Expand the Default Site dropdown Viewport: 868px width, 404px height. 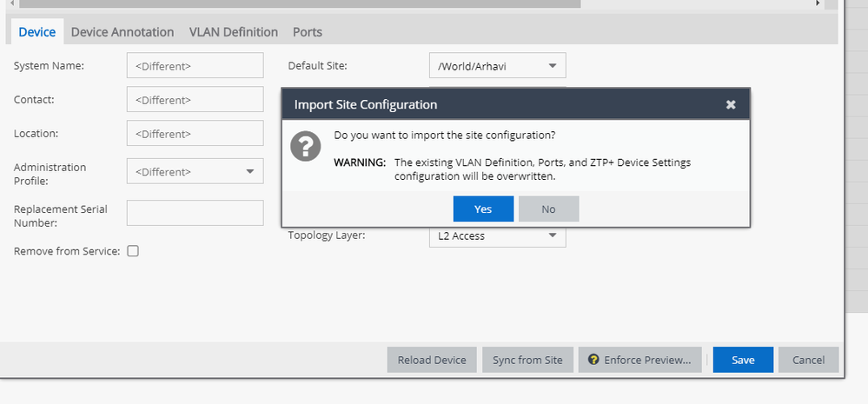coord(552,66)
